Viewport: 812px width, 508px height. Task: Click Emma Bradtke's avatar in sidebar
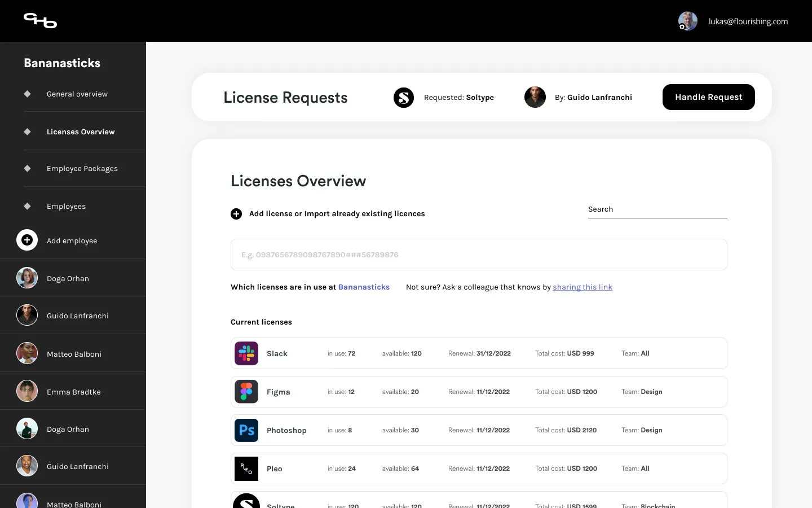[27, 391]
